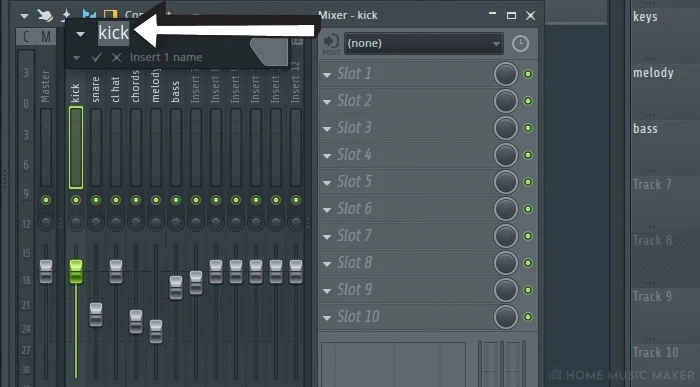Toggle the Slot 10 enable LED
Screen dimensions: 700x387
tap(528, 317)
